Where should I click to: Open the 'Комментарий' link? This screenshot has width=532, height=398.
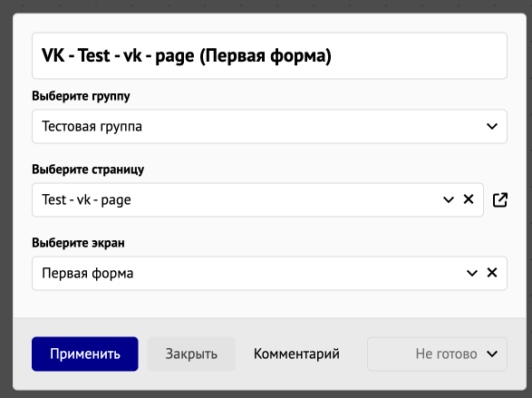point(296,354)
